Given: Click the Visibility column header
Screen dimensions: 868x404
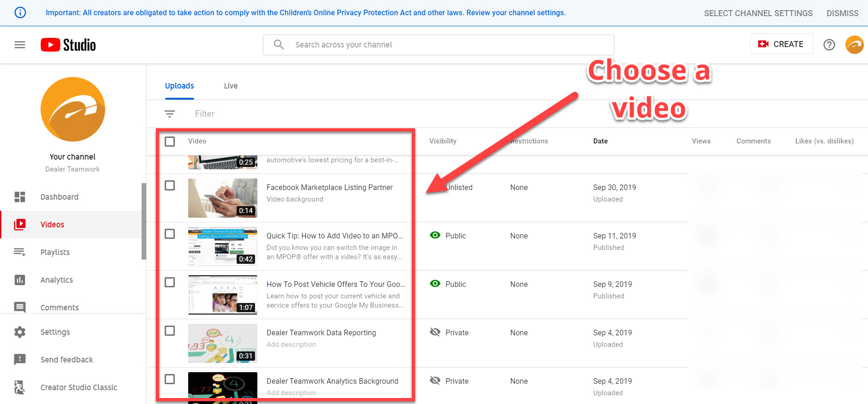Looking at the screenshot, I should pos(443,141).
